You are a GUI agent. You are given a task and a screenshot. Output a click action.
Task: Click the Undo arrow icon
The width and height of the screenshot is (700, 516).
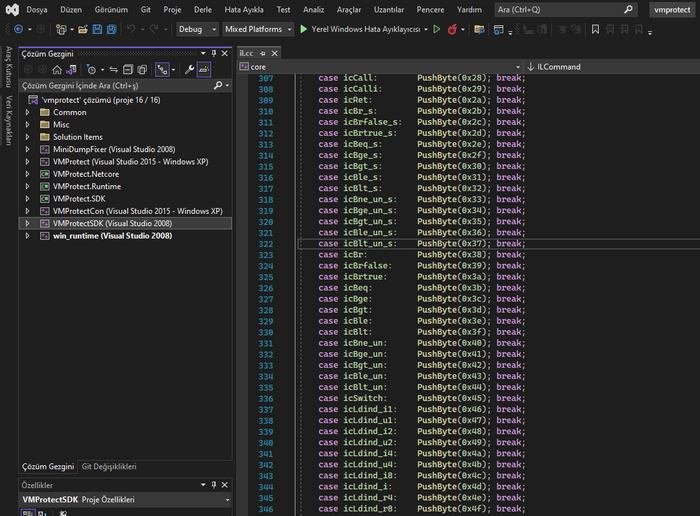[x=131, y=29]
